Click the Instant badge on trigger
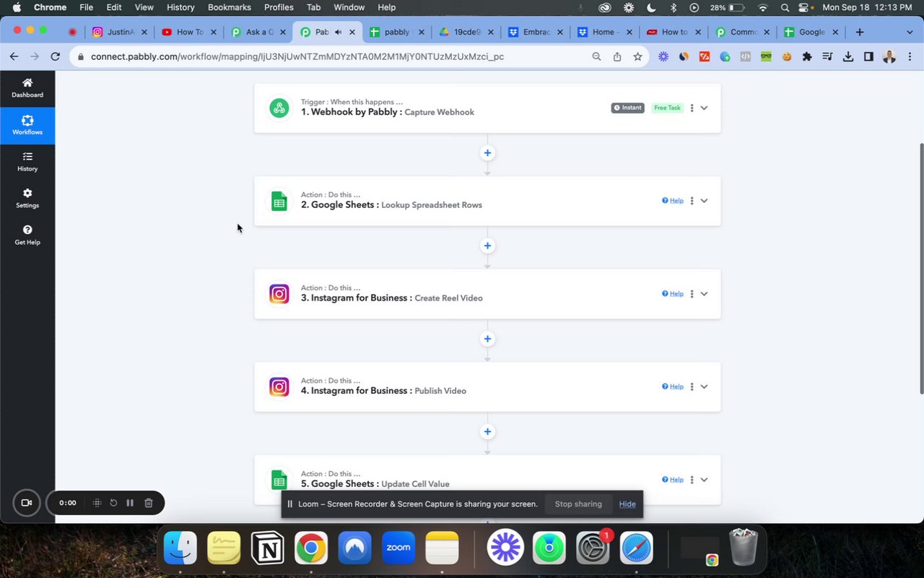This screenshot has height=578, width=924. coord(628,108)
